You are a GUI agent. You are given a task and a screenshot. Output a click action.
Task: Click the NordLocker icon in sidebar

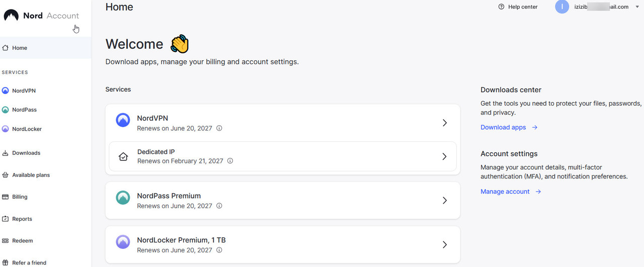click(x=6, y=129)
